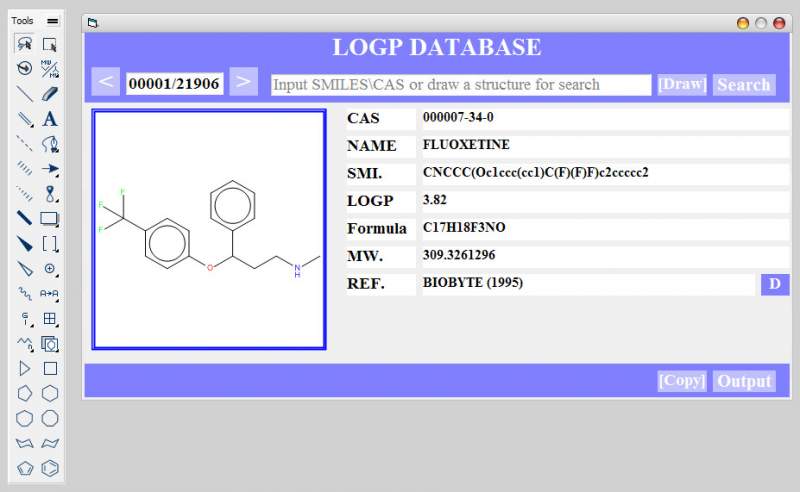Select the Multiple Bonds tool
Screen dimensions: 800x492
tap(24, 118)
